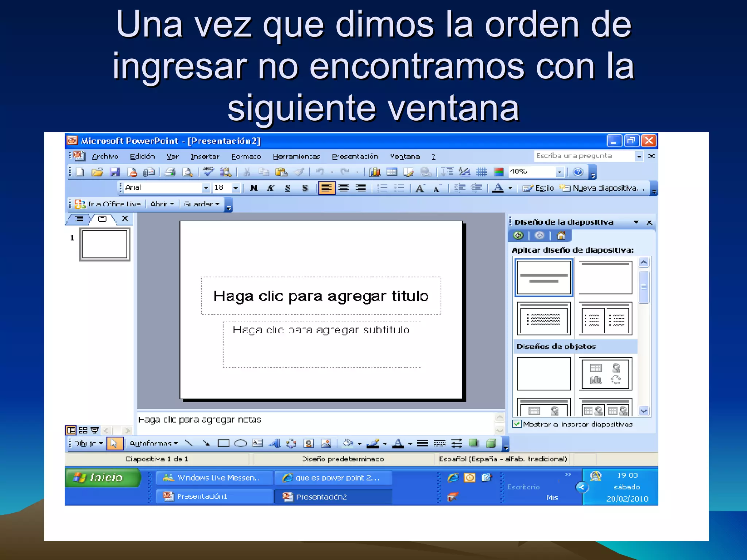Align text right

coord(361,188)
